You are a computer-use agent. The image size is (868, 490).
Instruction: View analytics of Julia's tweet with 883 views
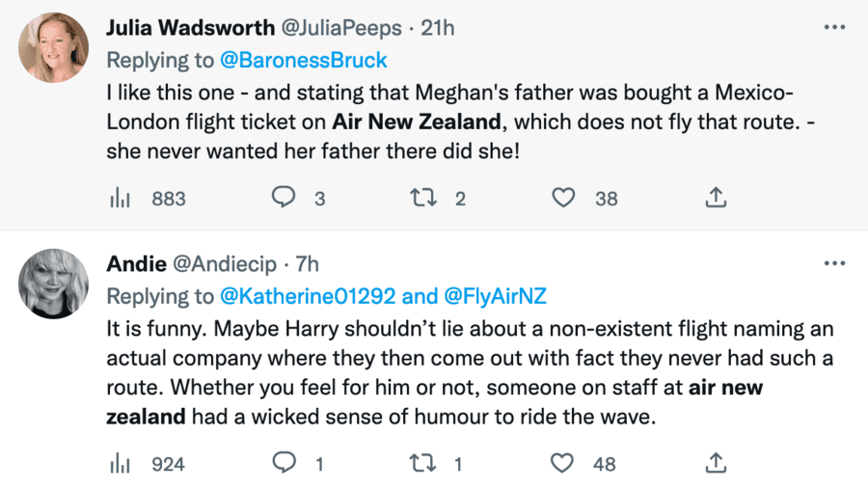pos(120,199)
